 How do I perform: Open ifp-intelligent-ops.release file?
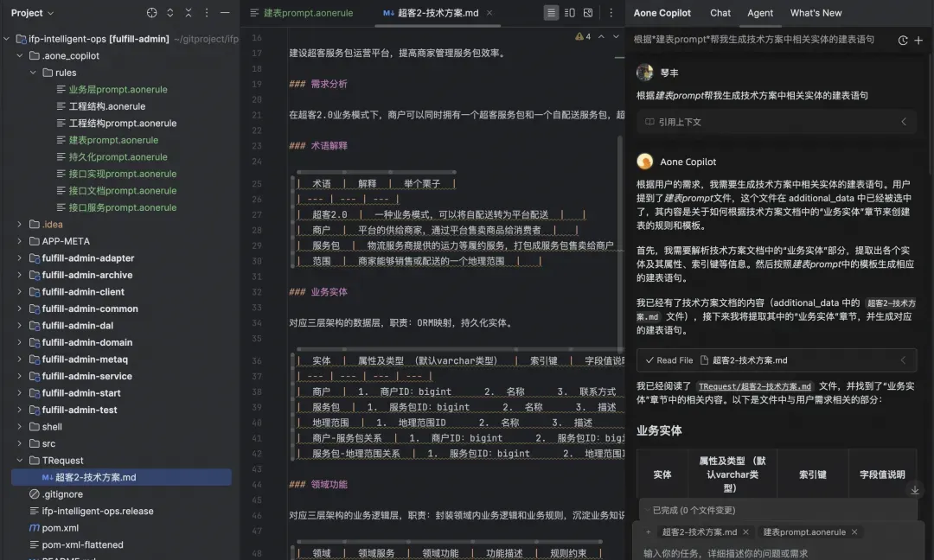(98, 511)
